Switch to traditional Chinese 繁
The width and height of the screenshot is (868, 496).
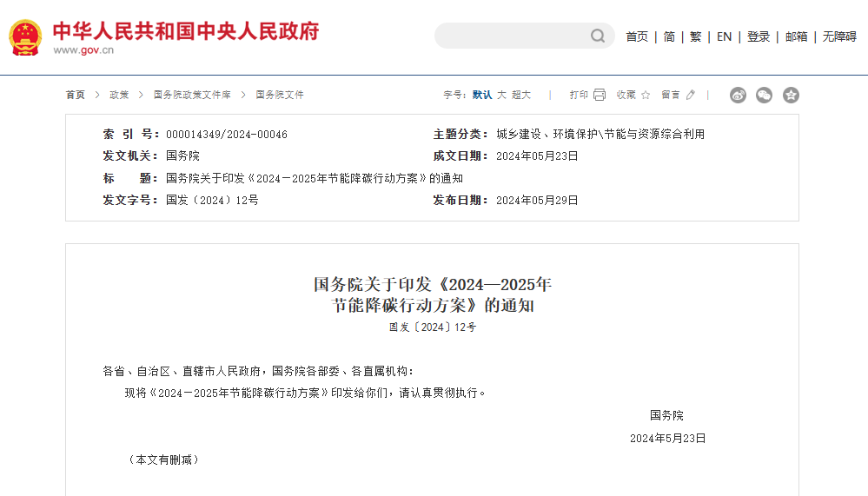coord(695,36)
